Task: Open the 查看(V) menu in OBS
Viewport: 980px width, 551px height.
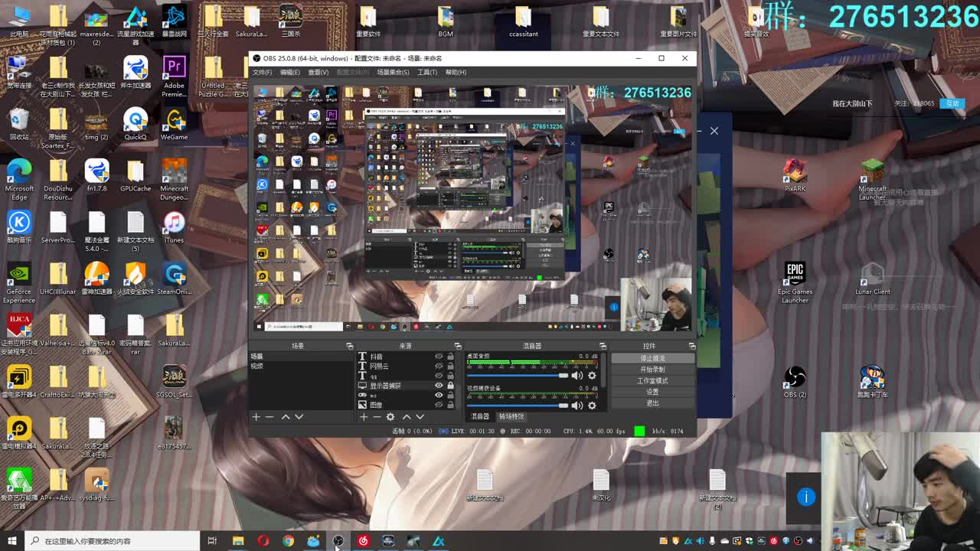Action: pyautogui.click(x=318, y=72)
